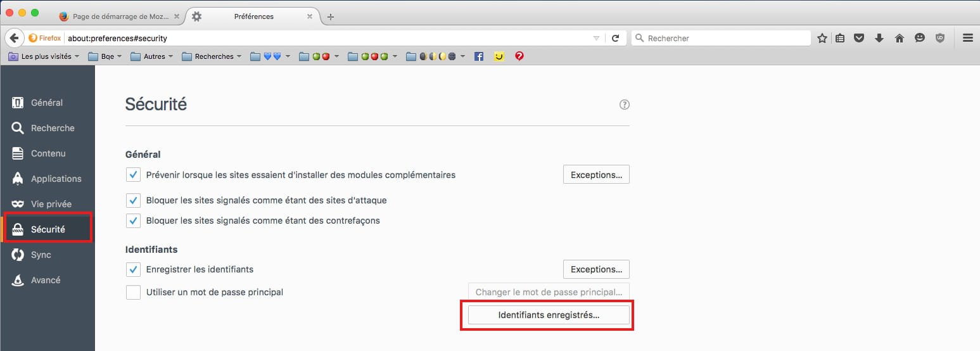Click Changer le mot de passe principal
The width and height of the screenshot is (980, 351).
549,292
